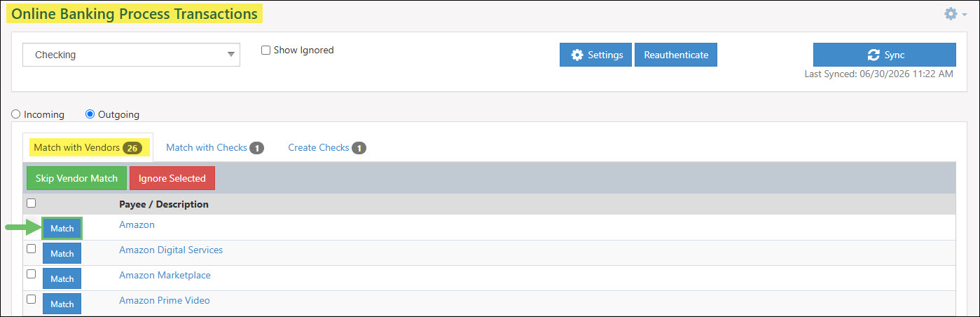Viewport: 980px width, 317px height.
Task: Click the Reauthenticate button
Action: (675, 55)
